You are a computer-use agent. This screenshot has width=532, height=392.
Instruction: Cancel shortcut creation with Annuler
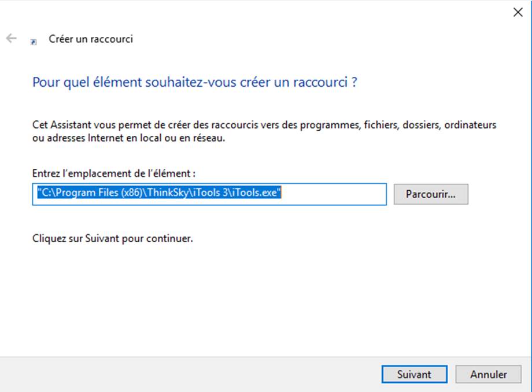tap(488, 375)
